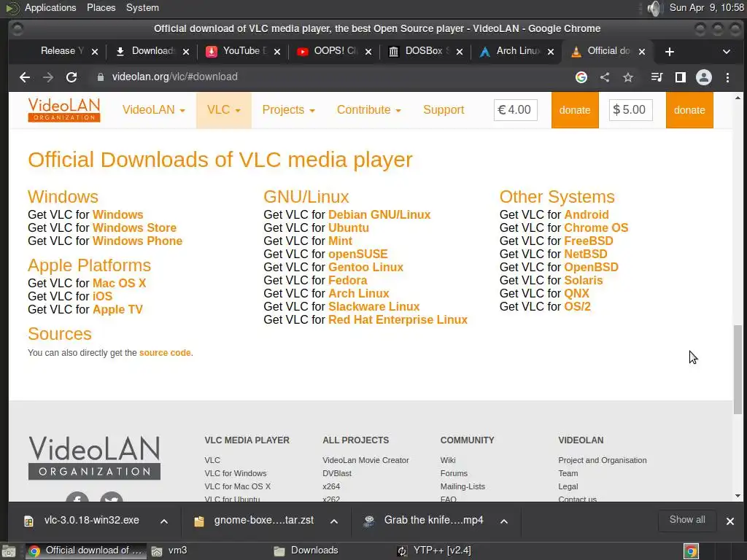747x560 pixels.
Task: Click the dollar donation amount field
Action: pos(630,110)
